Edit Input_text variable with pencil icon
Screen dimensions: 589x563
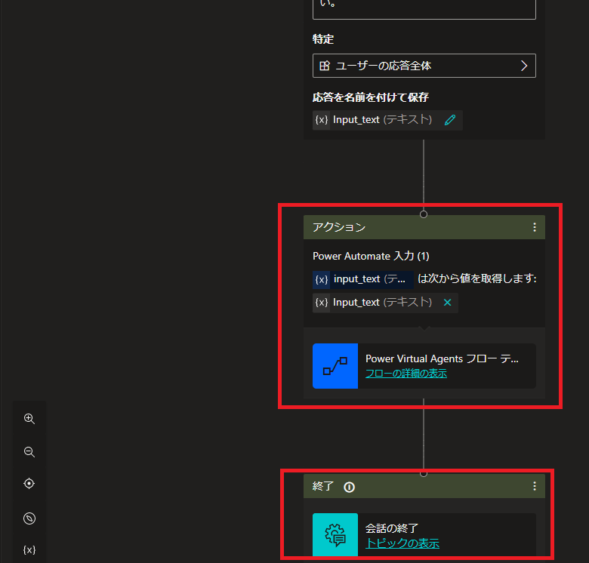click(450, 120)
